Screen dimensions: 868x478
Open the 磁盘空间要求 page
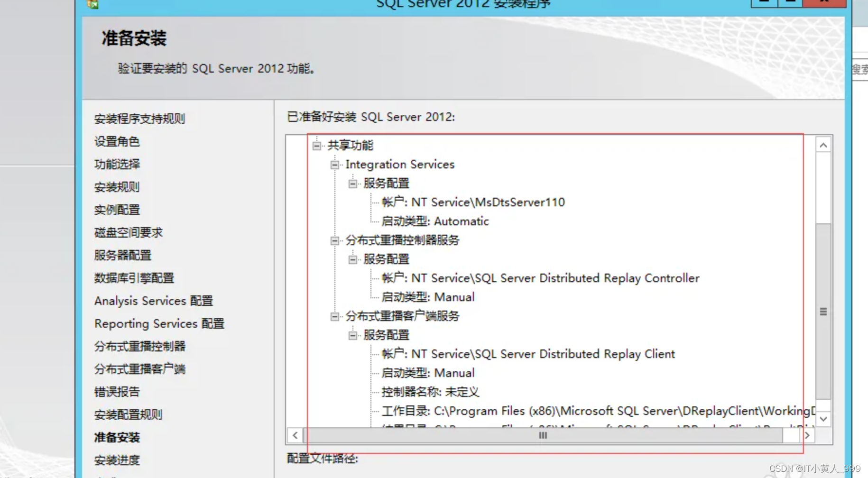coord(129,232)
